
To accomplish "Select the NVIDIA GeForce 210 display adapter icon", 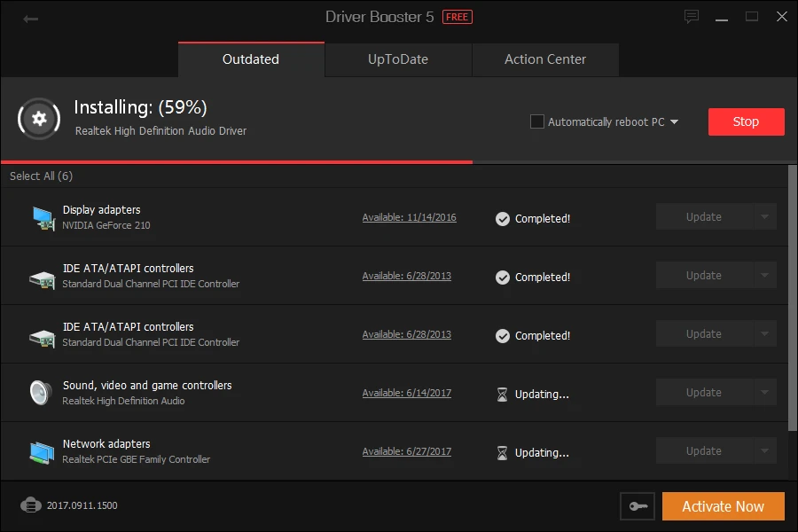I will pos(44,216).
